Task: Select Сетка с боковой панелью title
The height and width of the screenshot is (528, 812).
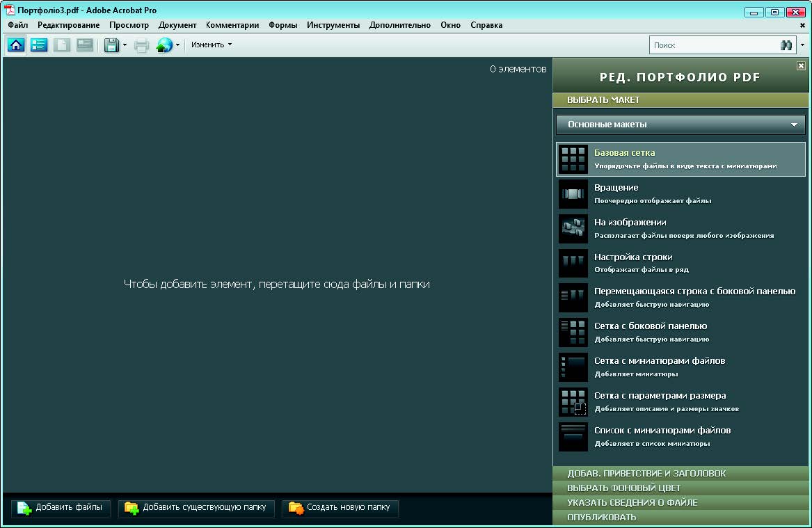Action: (x=651, y=326)
